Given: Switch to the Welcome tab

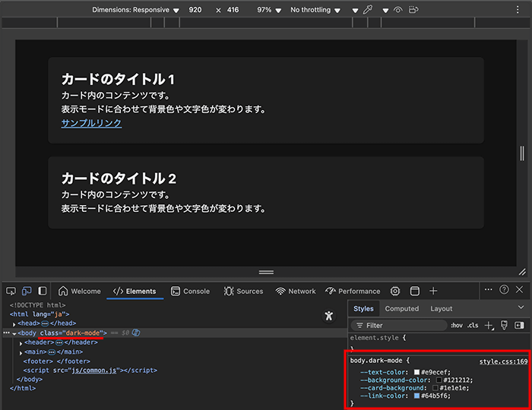Looking at the screenshot, I should [x=80, y=291].
